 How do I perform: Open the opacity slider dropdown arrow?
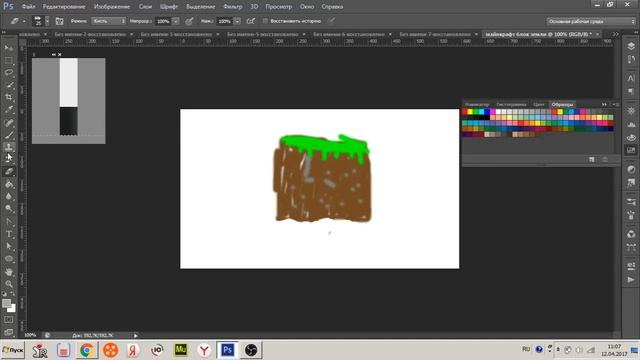pyautogui.click(x=176, y=21)
